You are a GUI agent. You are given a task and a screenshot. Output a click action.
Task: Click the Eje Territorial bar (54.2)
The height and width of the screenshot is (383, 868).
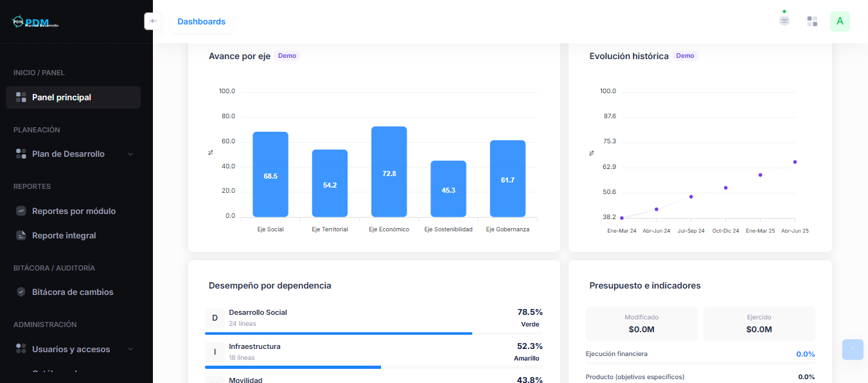coord(330,183)
